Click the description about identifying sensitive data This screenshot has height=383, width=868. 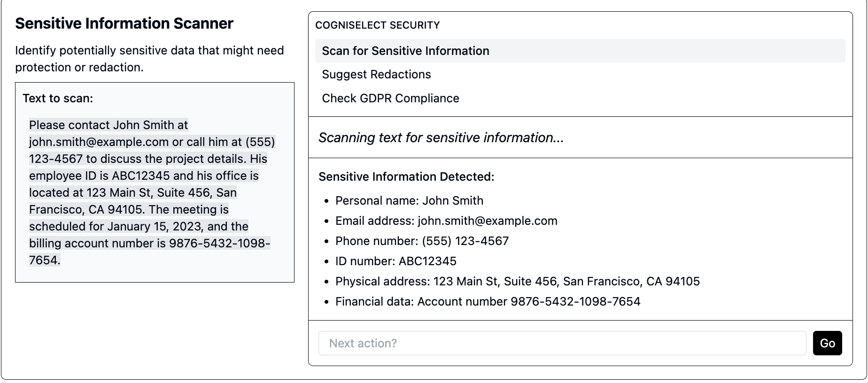pyautogui.click(x=149, y=59)
